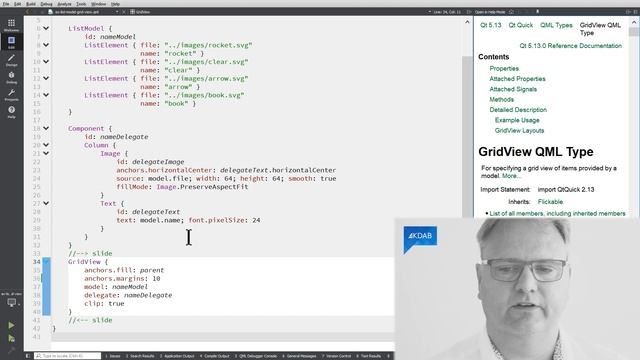Close the current document with X icon
Viewport: 640px width, 360px height.
pyautogui.click(x=124, y=12)
